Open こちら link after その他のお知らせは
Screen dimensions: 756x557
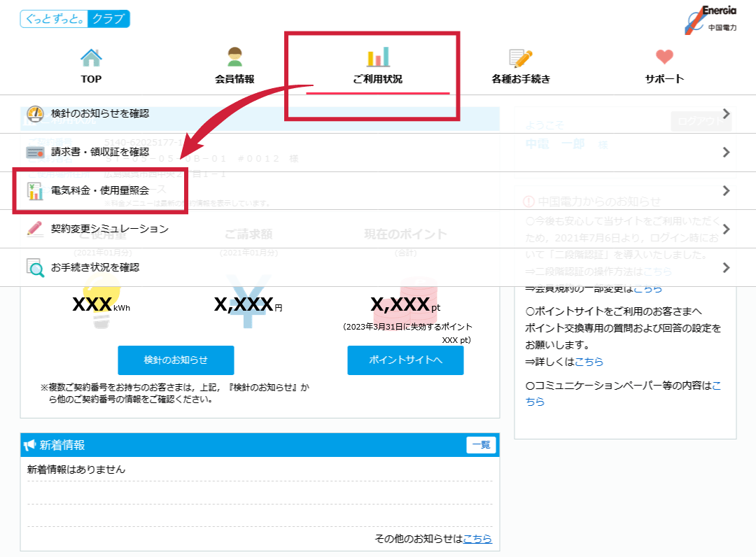pyautogui.click(x=477, y=539)
